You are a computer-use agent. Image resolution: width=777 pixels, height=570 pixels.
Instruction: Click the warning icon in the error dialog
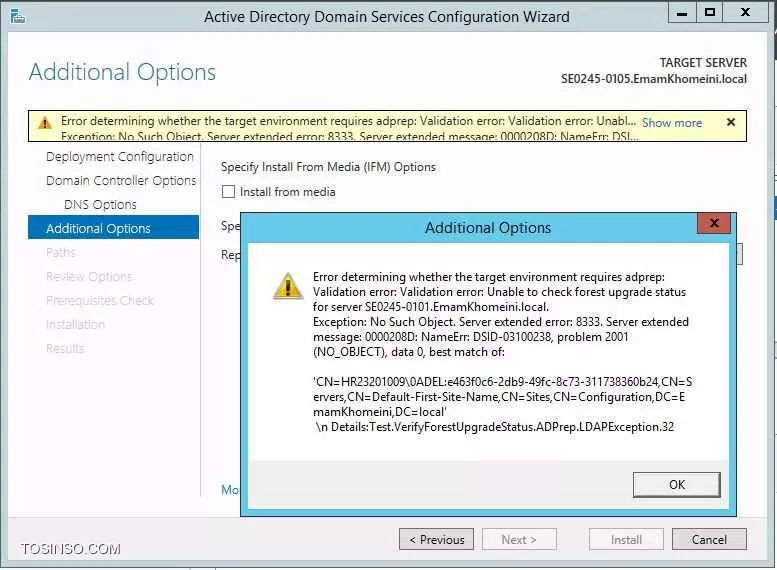(288, 286)
